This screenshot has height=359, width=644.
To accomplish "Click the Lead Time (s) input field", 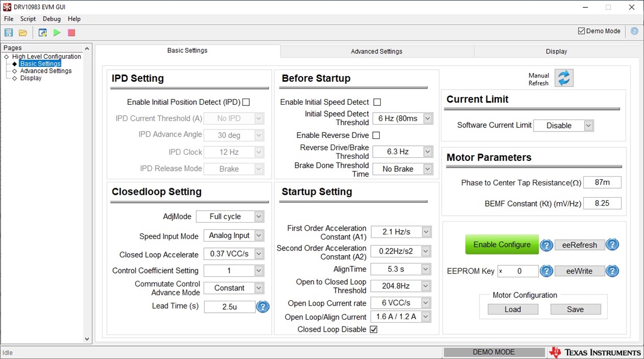I will tap(229, 307).
